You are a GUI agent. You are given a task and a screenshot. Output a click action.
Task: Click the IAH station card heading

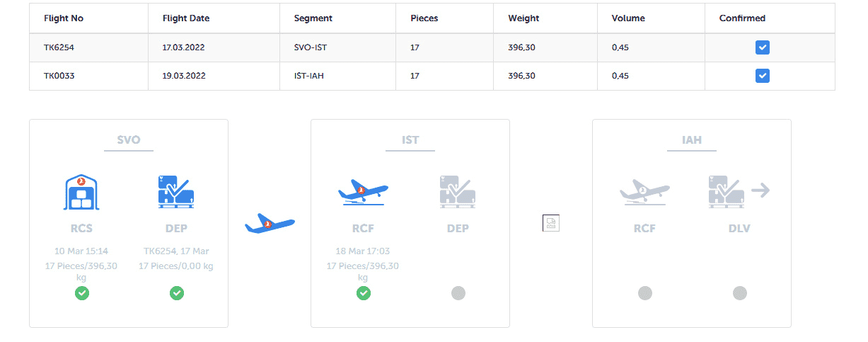(x=692, y=139)
